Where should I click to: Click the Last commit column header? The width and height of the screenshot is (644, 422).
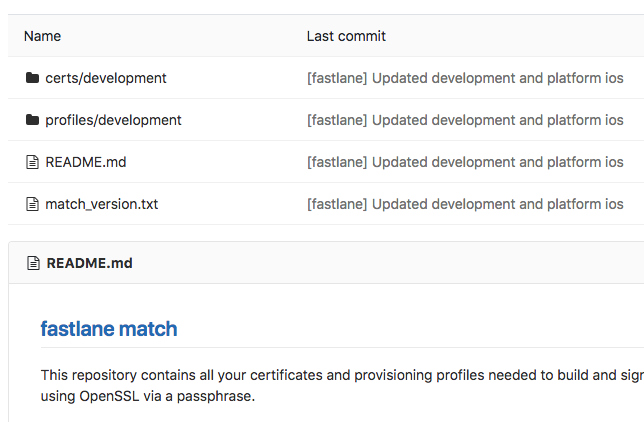[346, 36]
